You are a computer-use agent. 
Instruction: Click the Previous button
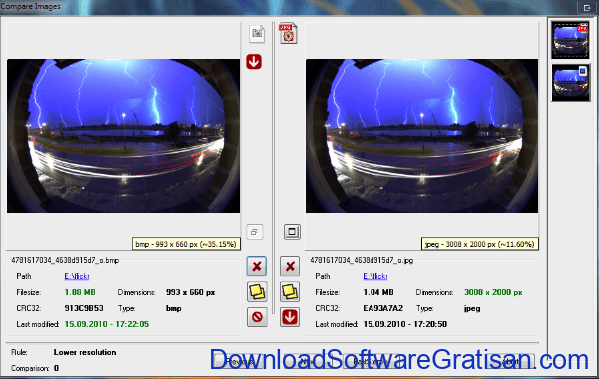pos(239,361)
